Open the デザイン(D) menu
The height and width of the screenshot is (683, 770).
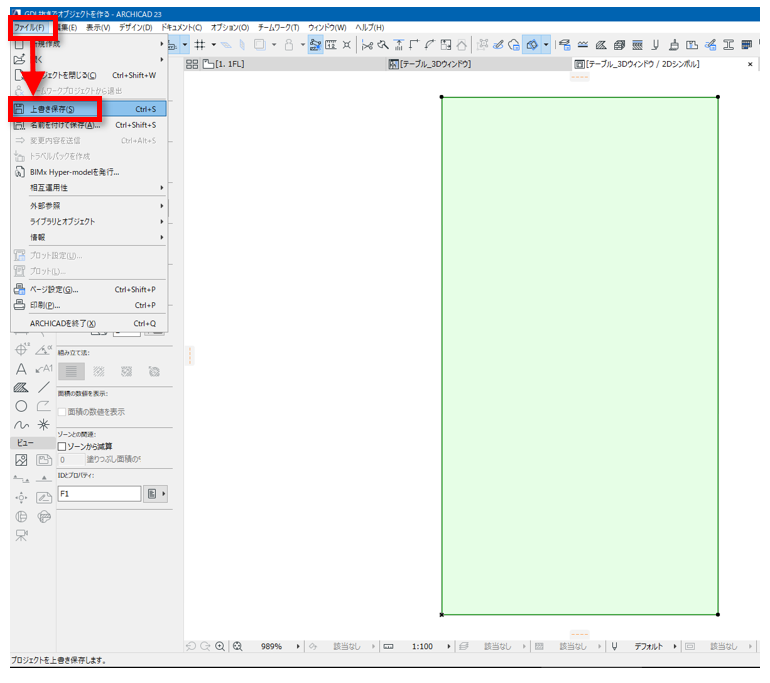(136, 27)
